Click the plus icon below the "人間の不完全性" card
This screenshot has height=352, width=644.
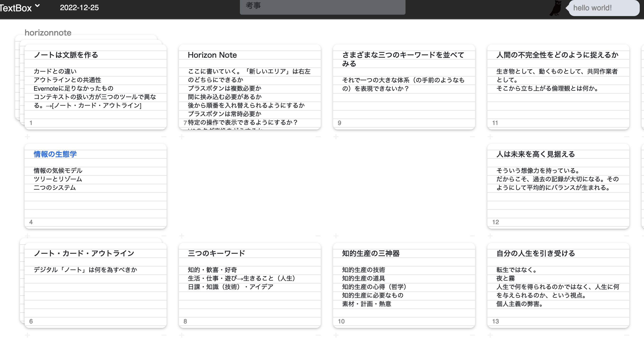490,137
